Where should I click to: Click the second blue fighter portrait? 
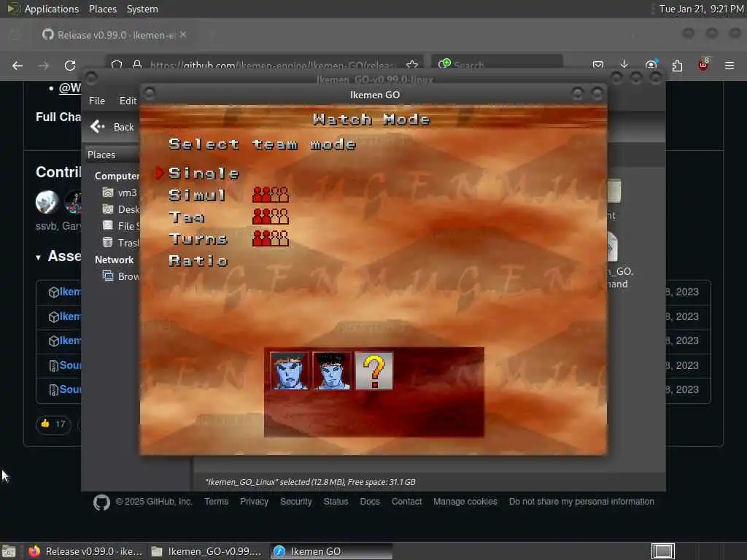(x=332, y=371)
